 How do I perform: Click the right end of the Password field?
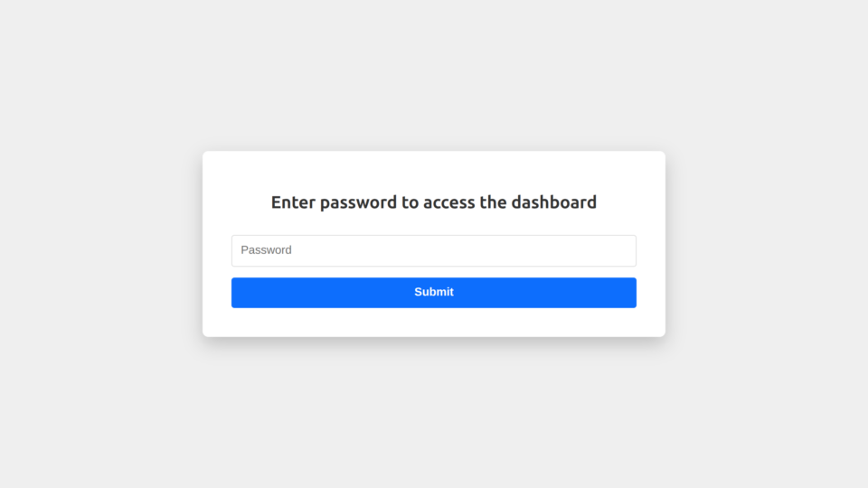tap(624, 250)
